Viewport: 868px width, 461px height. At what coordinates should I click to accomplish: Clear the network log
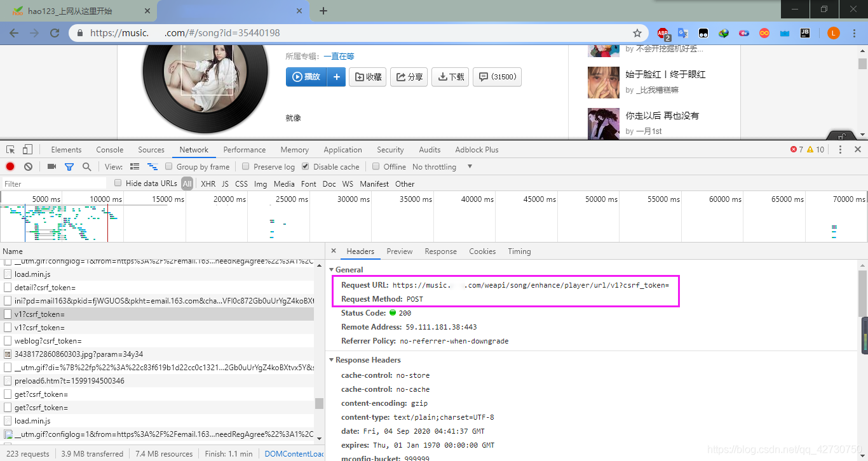click(28, 166)
